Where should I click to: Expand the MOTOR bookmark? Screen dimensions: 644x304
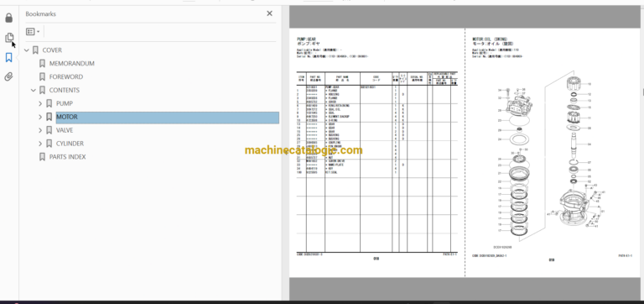point(40,117)
